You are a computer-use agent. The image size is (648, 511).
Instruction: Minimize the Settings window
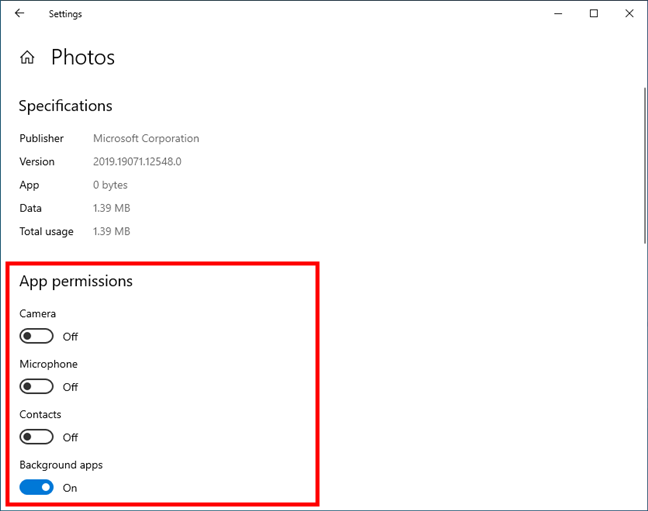(x=558, y=14)
